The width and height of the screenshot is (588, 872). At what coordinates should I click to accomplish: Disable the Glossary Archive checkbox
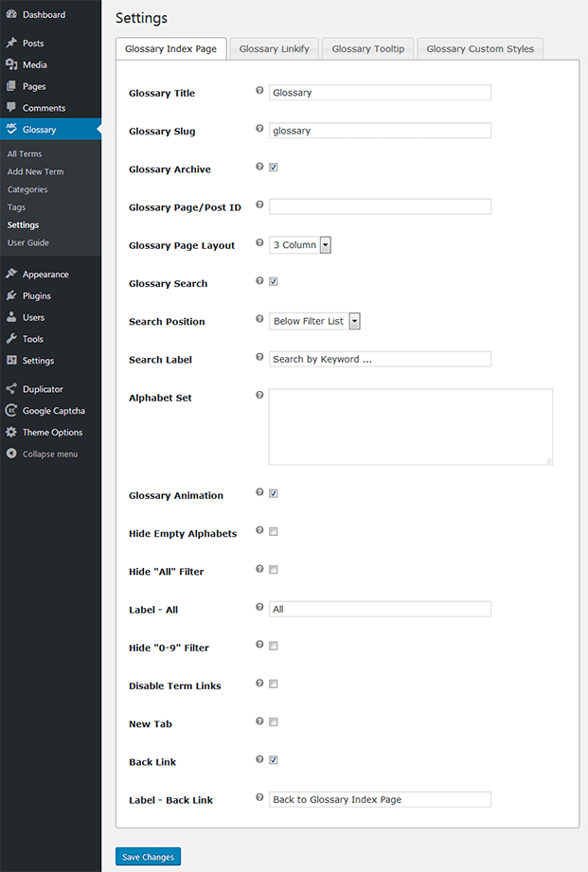273,168
